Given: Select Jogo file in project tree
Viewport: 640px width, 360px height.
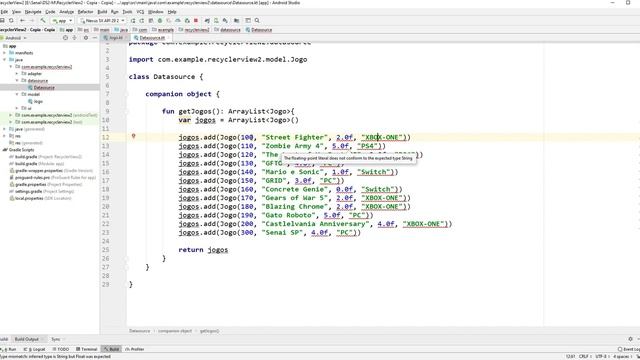Looking at the screenshot, I should tap(35, 101).
